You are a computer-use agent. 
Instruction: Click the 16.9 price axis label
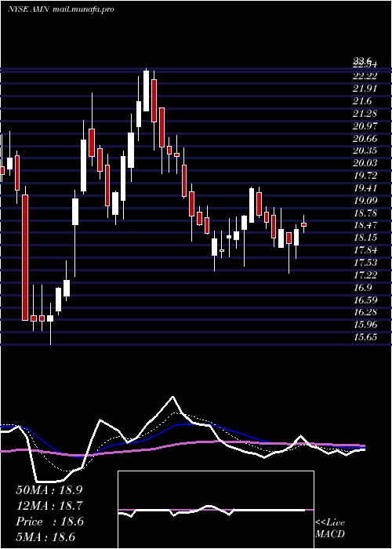pyautogui.click(x=362, y=288)
